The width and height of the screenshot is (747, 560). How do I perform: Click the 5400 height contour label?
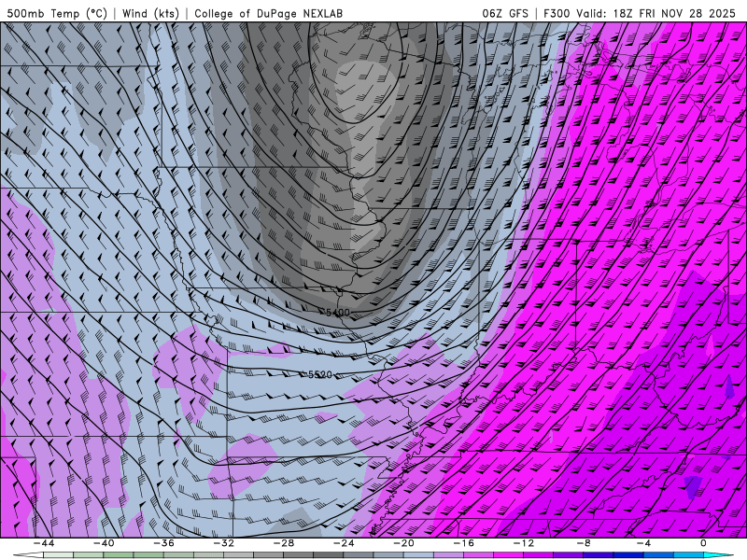[338, 313]
